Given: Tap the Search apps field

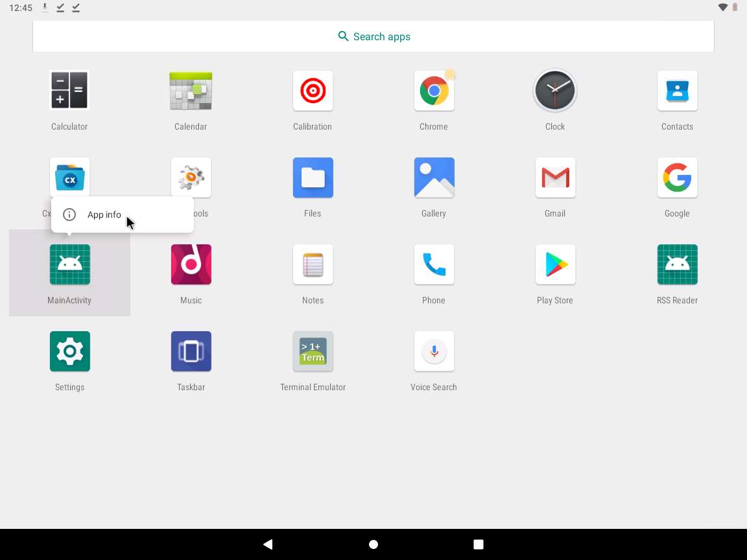Looking at the screenshot, I should (373, 36).
